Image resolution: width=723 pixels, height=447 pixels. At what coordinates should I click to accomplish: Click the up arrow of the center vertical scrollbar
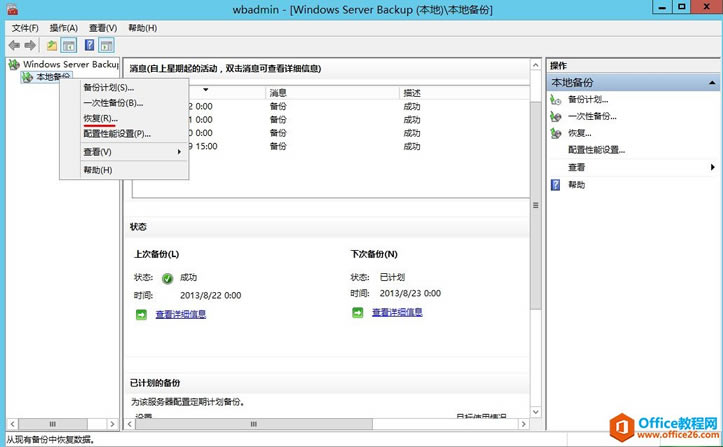[x=536, y=65]
